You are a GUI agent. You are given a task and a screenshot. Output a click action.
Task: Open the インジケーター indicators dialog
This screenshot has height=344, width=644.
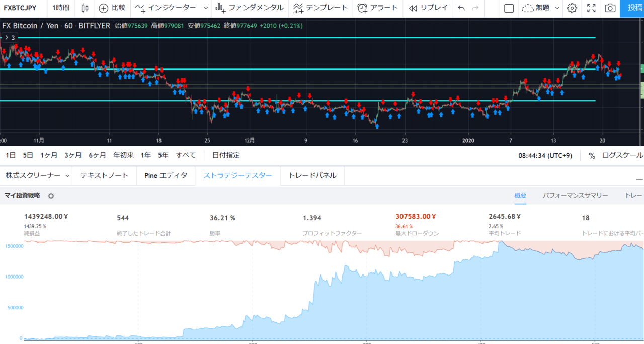pyautogui.click(x=166, y=8)
